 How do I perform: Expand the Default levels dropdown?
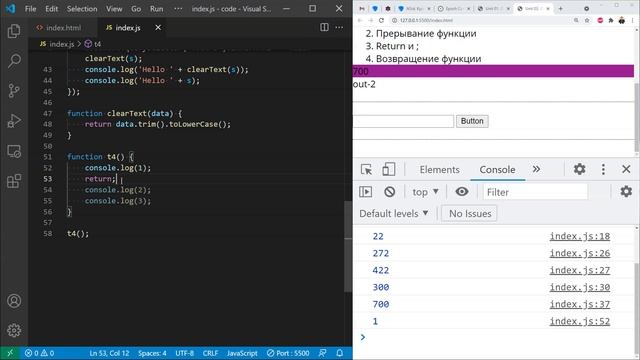394,213
